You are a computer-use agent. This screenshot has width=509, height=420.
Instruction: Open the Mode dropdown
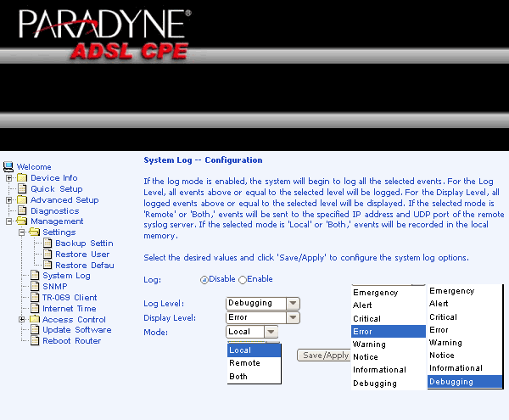pyautogui.click(x=252, y=332)
